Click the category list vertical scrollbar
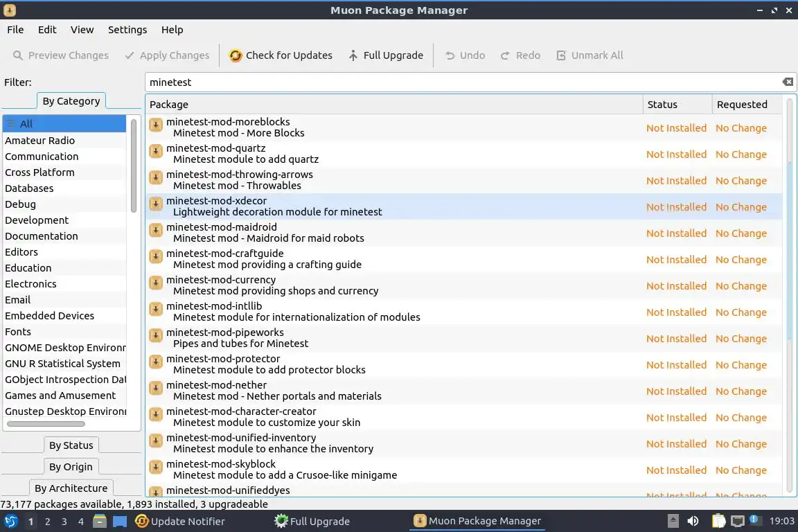 (x=133, y=166)
